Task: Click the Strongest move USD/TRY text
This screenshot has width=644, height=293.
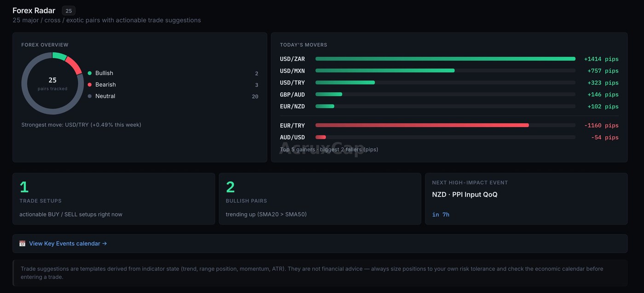Action: click(x=81, y=124)
